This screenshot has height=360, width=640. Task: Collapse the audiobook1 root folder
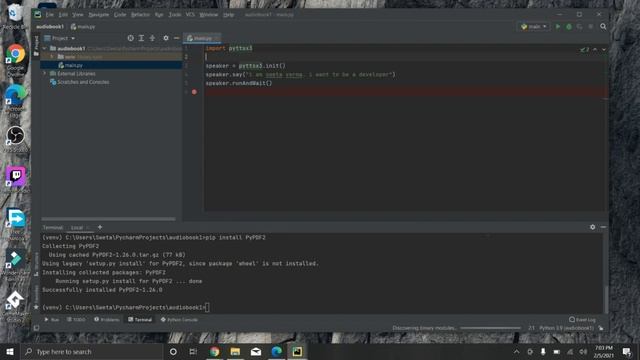click(44, 48)
